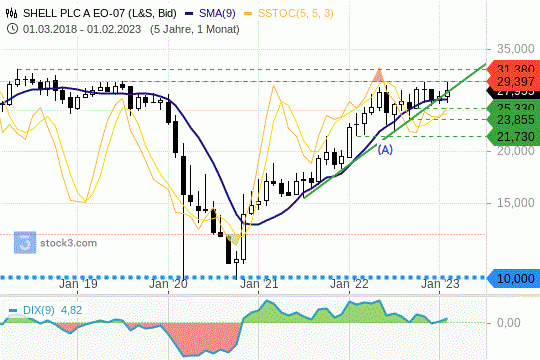Click the Jan '19 time axis label
The width and height of the screenshot is (540, 360).
[x=78, y=284]
